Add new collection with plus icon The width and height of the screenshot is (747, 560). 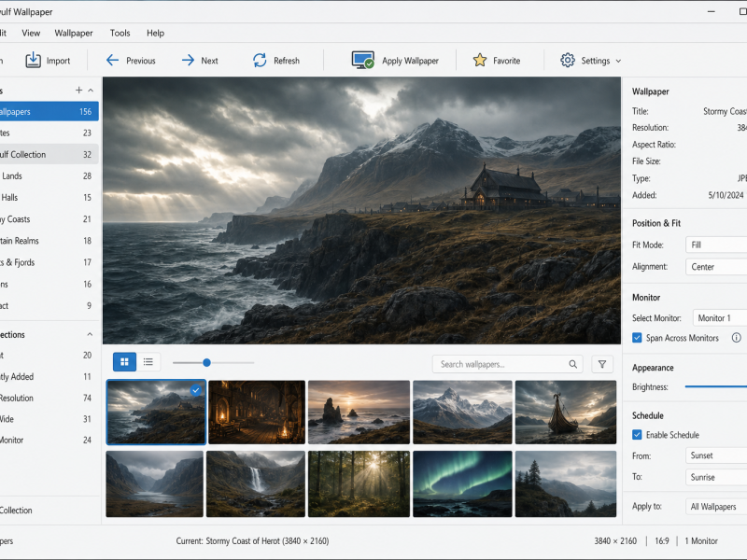click(79, 90)
